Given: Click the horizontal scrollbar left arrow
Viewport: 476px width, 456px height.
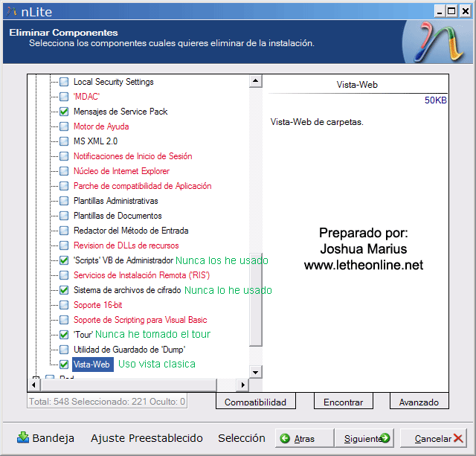Looking at the screenshot, I should pos(34,385).
